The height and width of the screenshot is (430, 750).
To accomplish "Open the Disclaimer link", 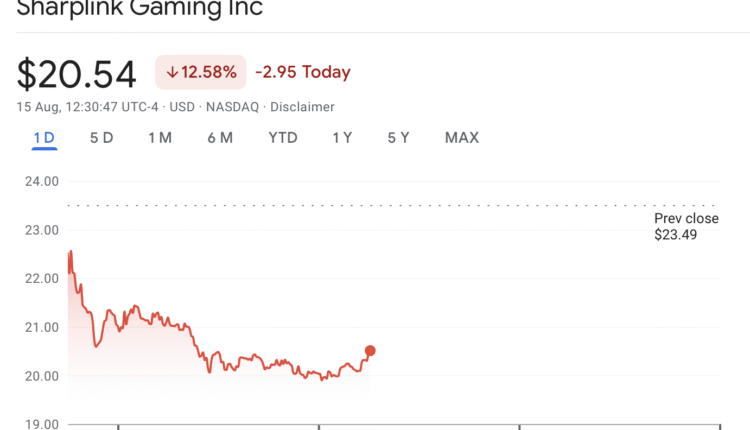I will point(302,107).
